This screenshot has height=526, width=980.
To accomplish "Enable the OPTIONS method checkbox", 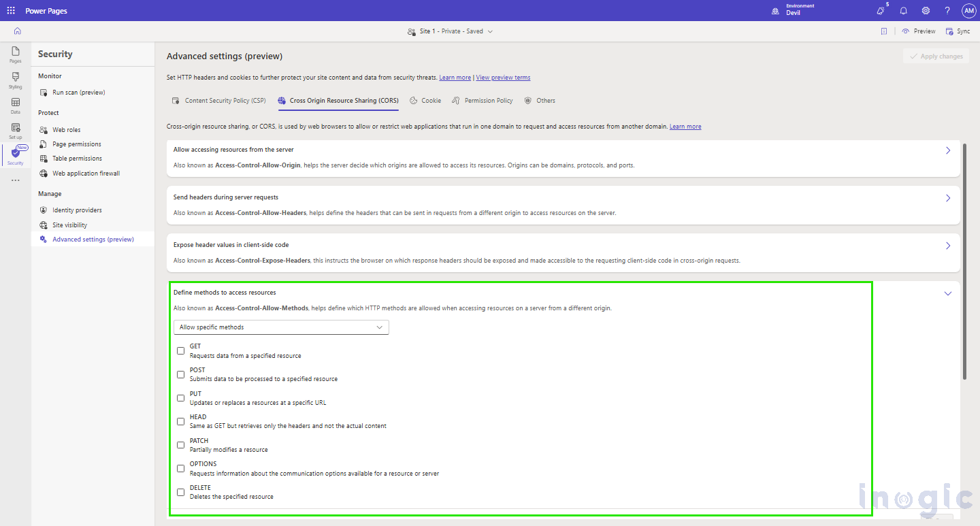I will (180, 468).
